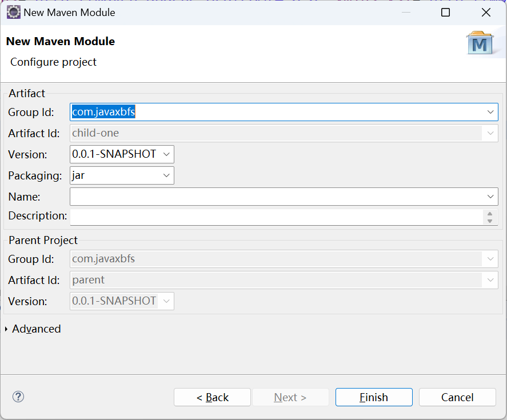This screenshot has width=507, height=420.
Task: Maximize the New Maven Module dialog
Action: point(446,13)
